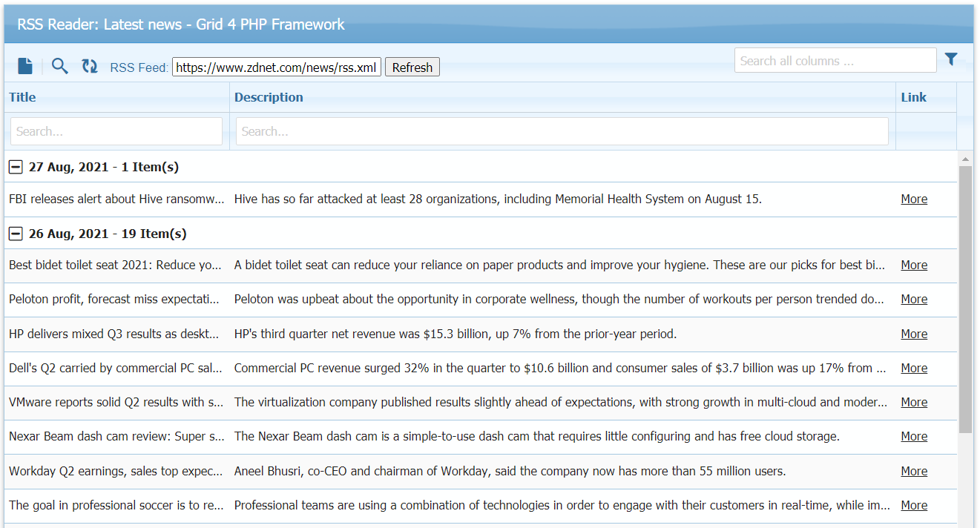This screenshot has width=980, height=528.
Task: Click the RSS Feed URL field
Action: click(x=276, y=67)
